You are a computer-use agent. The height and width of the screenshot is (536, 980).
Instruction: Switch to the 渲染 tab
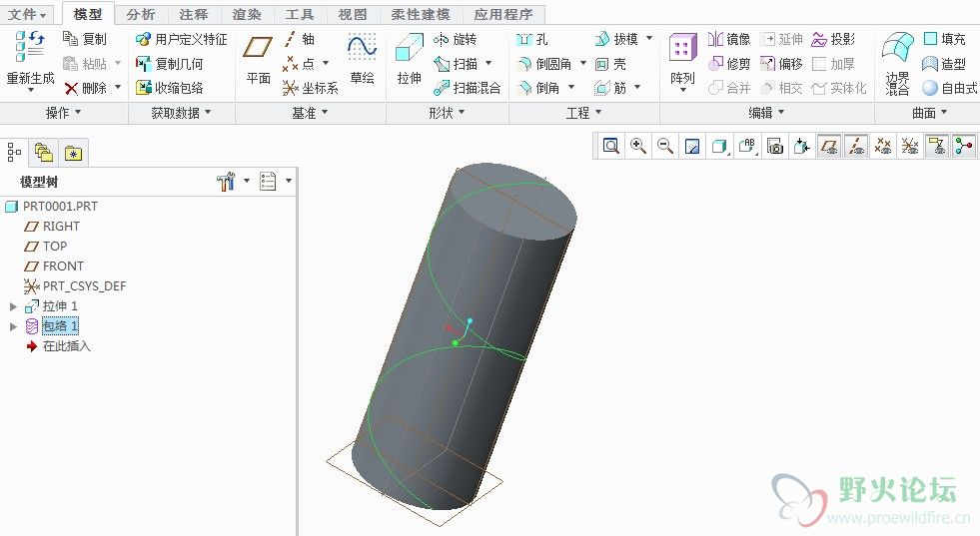click(x=247, y=14)
